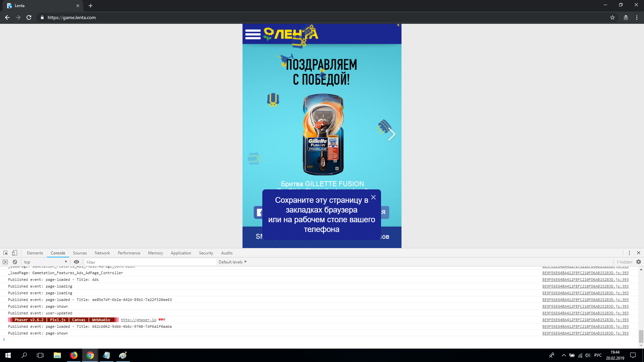Viewport: 644px width, 362px height.
Task: Click the console prompt input line
Action: point(322,340)
